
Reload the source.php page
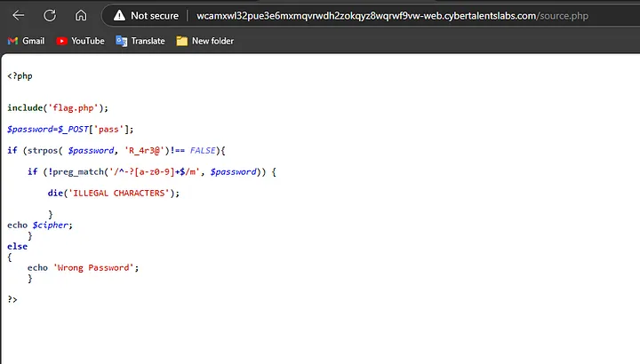(50, 15)
